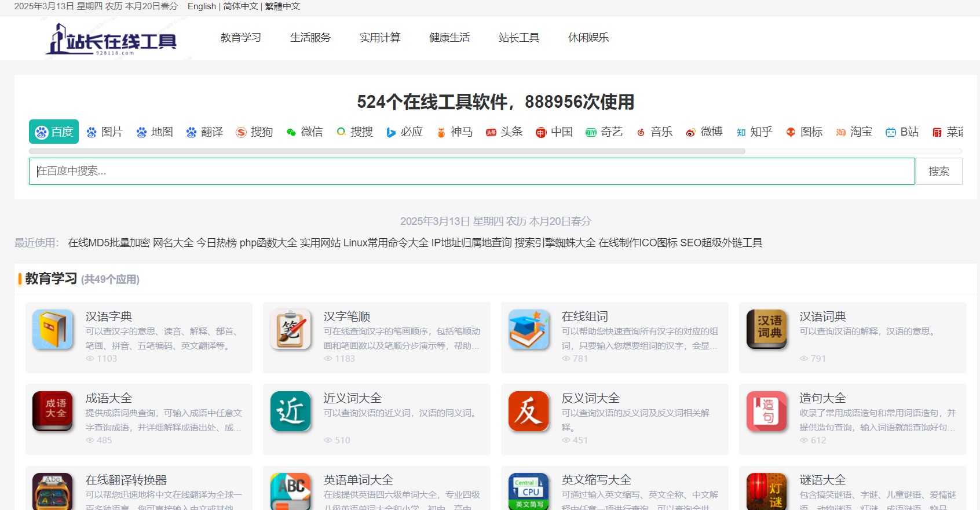Switch search engine to 知乎
The width and height of the screenshot is (980, 510).
pos(755,132)
